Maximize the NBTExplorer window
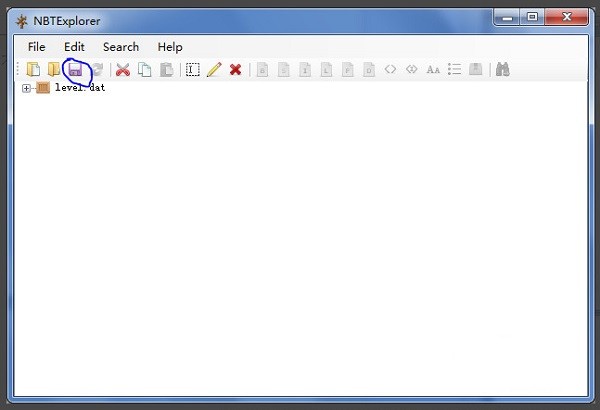The image size is (600, 410). tap(532, 17)
